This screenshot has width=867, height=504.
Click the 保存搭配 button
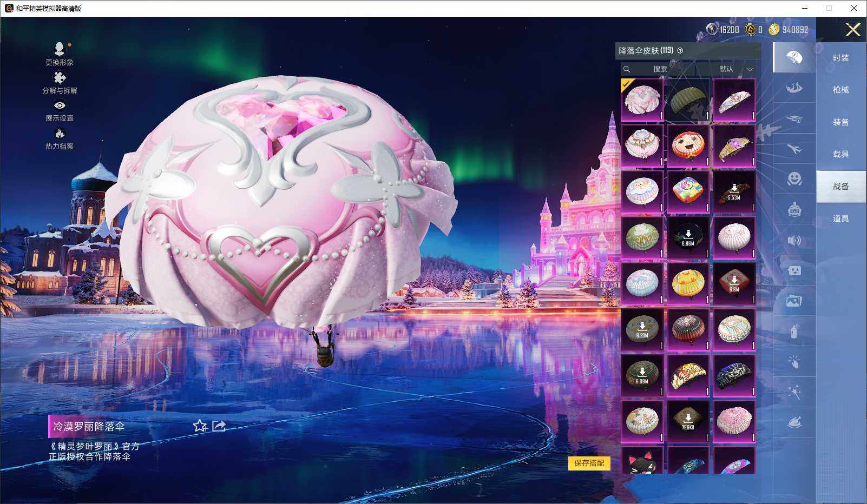[589, 463]
